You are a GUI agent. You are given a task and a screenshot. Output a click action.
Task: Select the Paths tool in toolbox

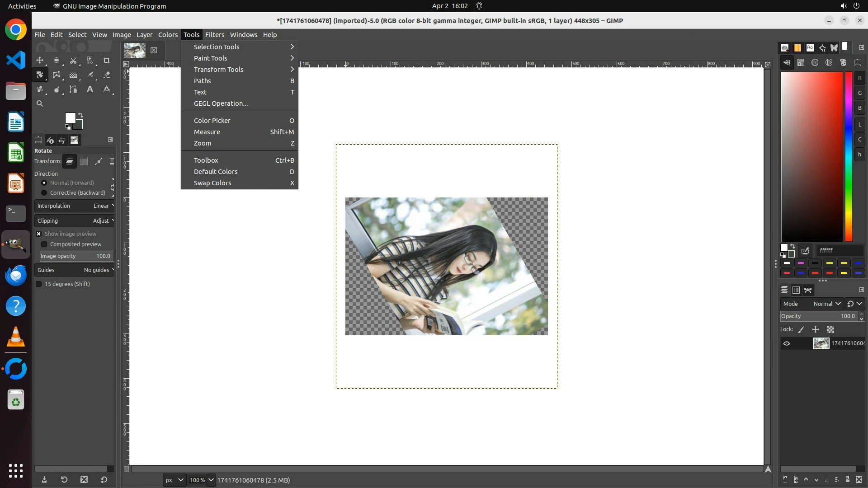click(x=73, y=89)
